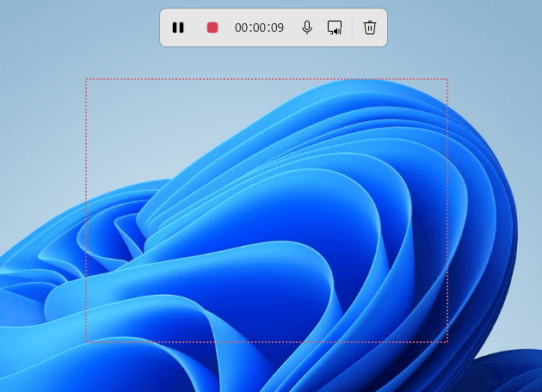Click the 00:00:09 recording timer
The width and height of the screenshot is (542, 392).
tap(259, 28)
